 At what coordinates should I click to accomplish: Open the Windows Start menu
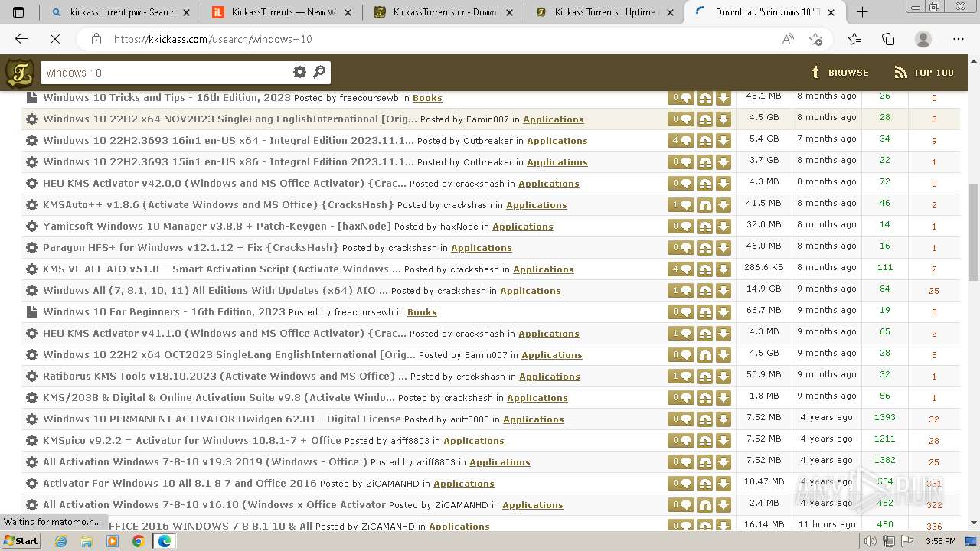tap(21, 540)
